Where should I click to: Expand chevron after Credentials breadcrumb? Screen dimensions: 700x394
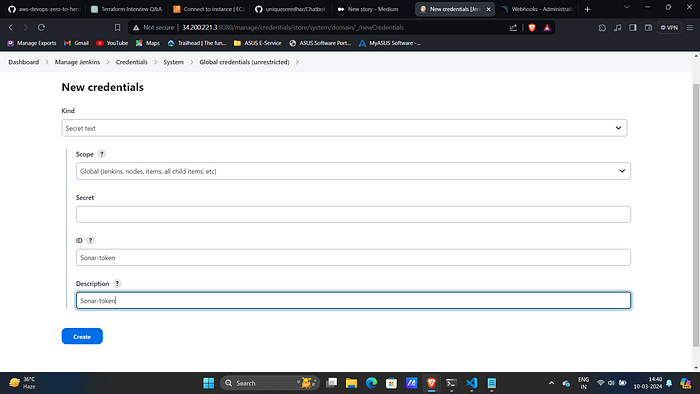155,62
